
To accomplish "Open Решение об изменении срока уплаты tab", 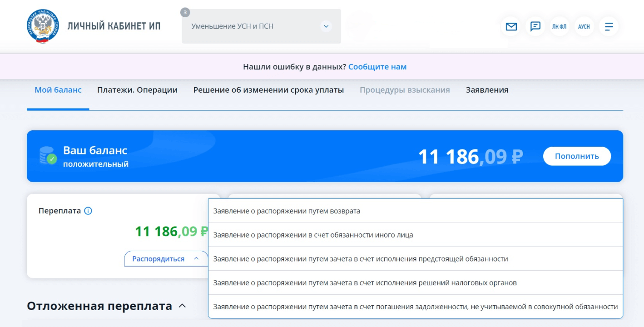I will point(268,90).
